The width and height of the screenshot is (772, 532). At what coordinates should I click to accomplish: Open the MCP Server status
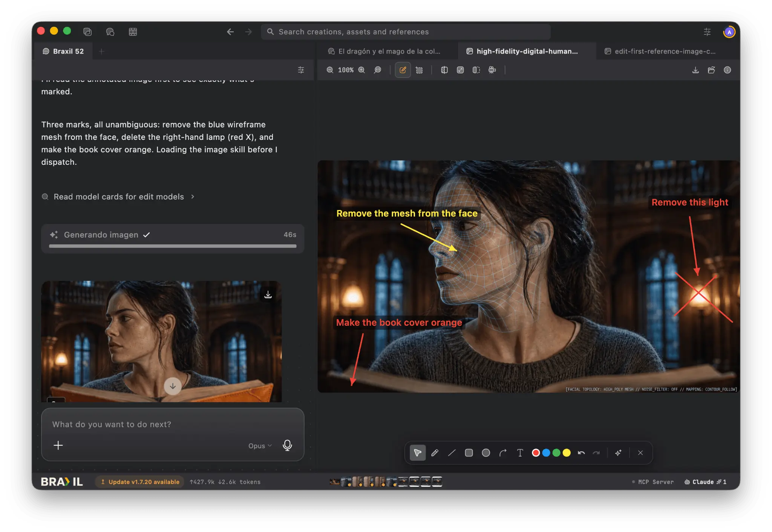point(653,482)
